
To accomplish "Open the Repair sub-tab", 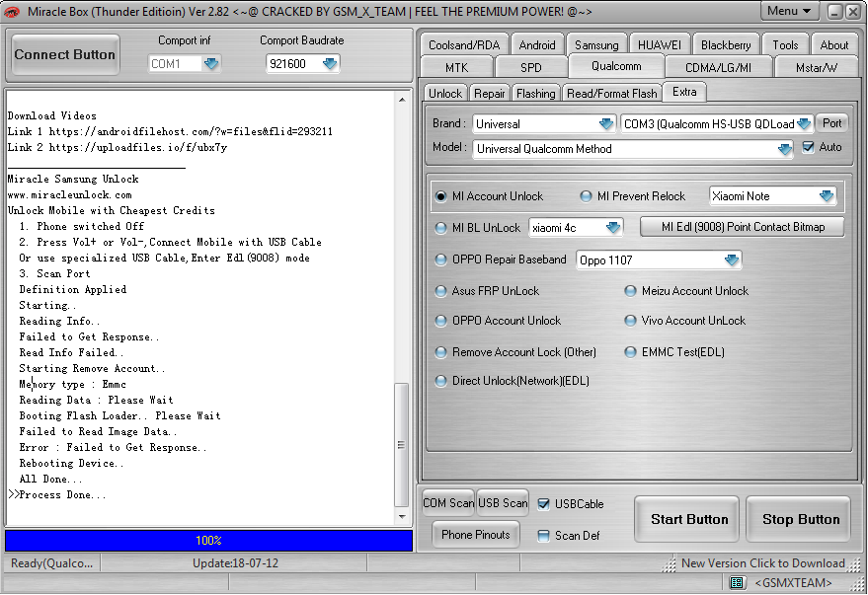I will [x=490, y=94].
